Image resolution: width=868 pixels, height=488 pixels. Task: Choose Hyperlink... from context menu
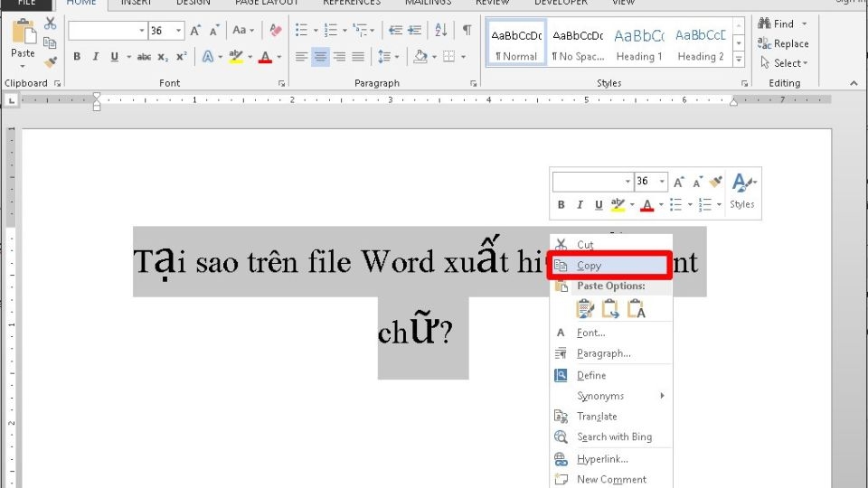point(611,459)
